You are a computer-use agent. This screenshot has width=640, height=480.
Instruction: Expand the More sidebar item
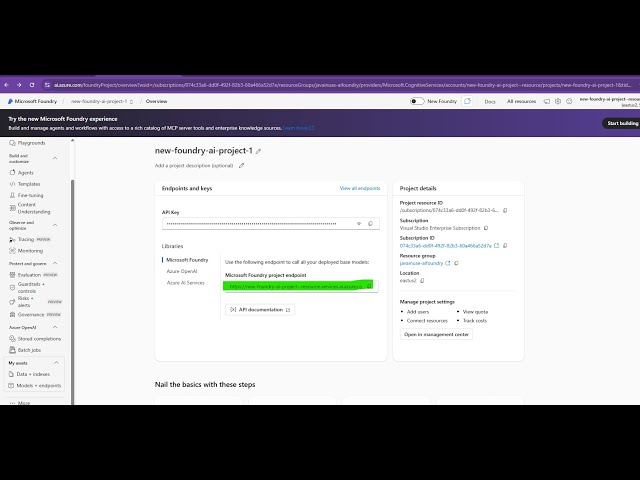coord(20,403)
